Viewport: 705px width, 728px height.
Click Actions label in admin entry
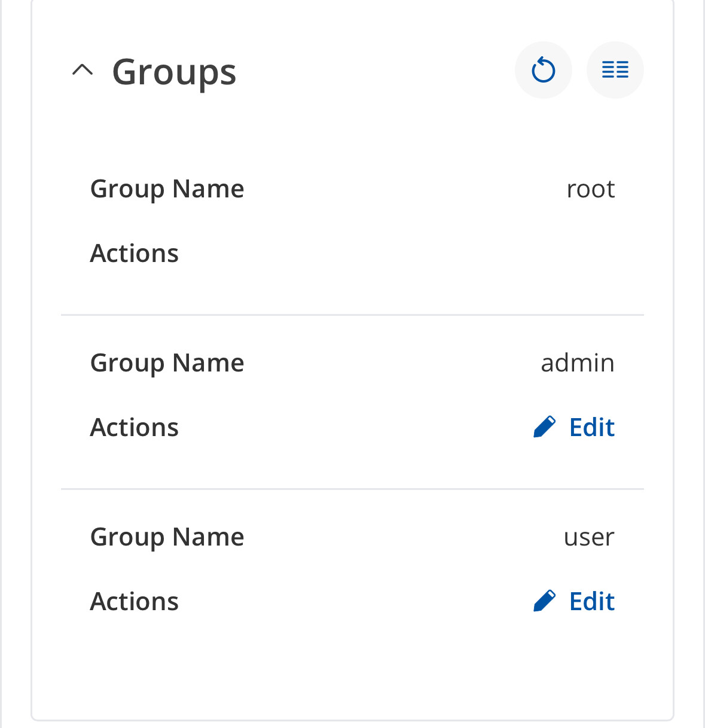[134, 428]
